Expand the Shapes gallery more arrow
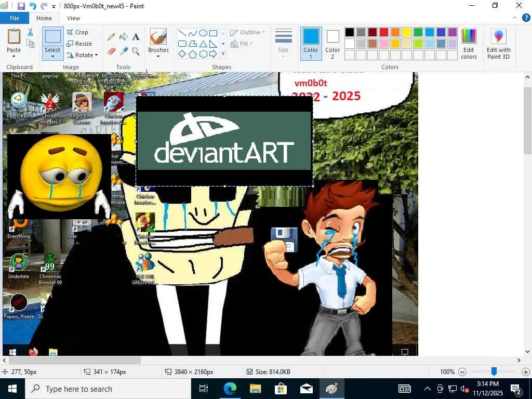The width and height of the screenshot is (532, 399). 223,54
